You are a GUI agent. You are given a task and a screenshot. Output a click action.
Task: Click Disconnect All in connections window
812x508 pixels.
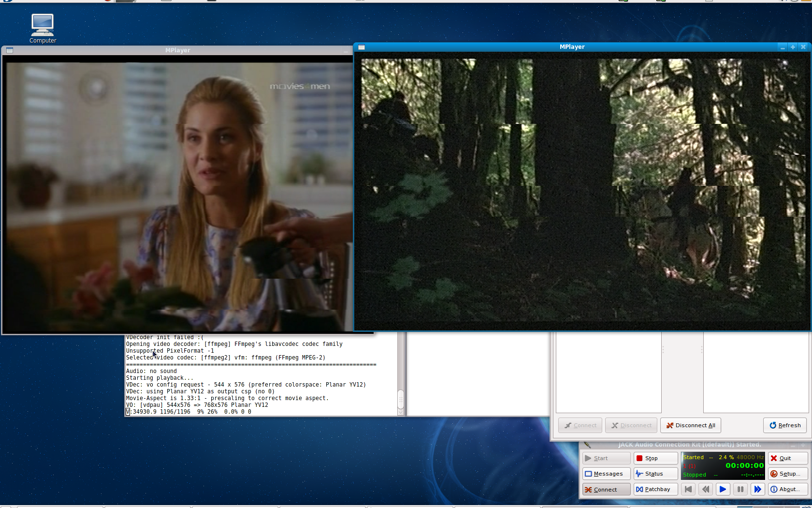[x=691, y=425]
